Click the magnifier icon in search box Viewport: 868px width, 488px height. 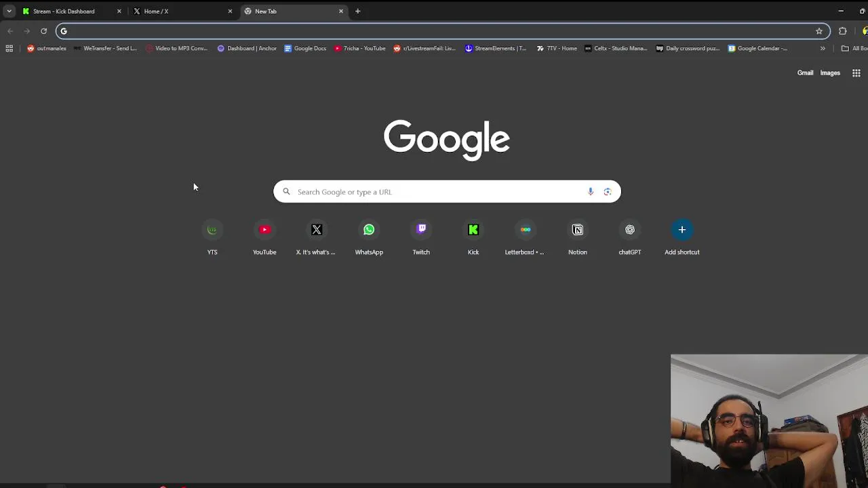(x=286, y=192)
